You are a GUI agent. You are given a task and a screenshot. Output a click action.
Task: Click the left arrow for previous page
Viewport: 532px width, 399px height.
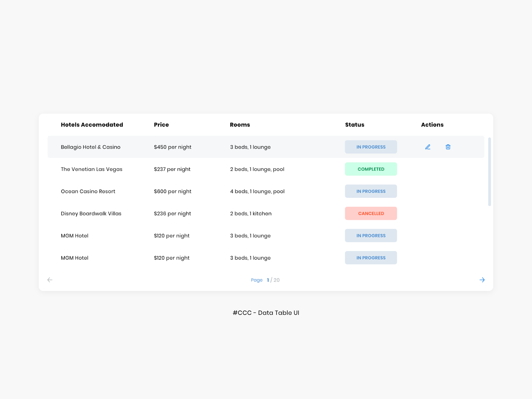(x=50, y=280)
